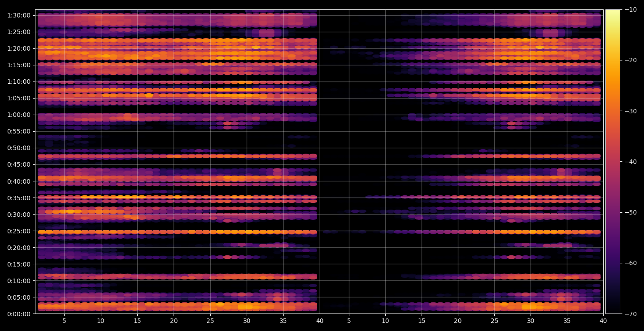
Task: Click the inferno colorbar gradient strip
Action: (x=613, y=162)
